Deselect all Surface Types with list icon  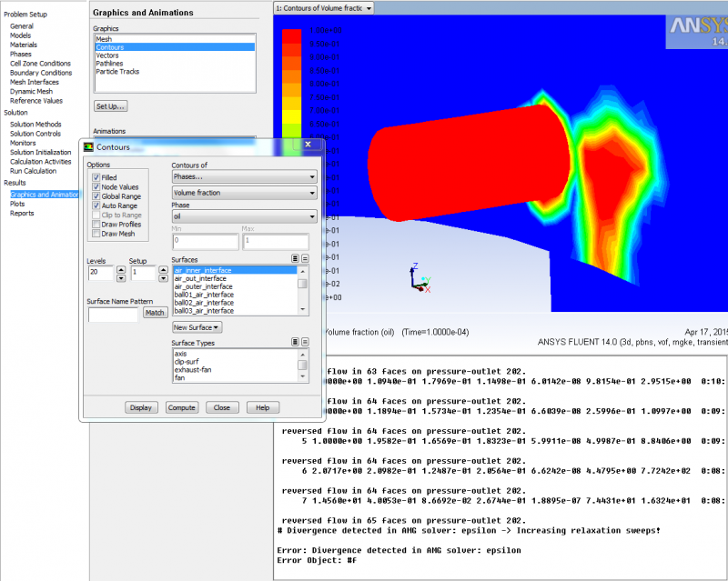pos(305,342)
